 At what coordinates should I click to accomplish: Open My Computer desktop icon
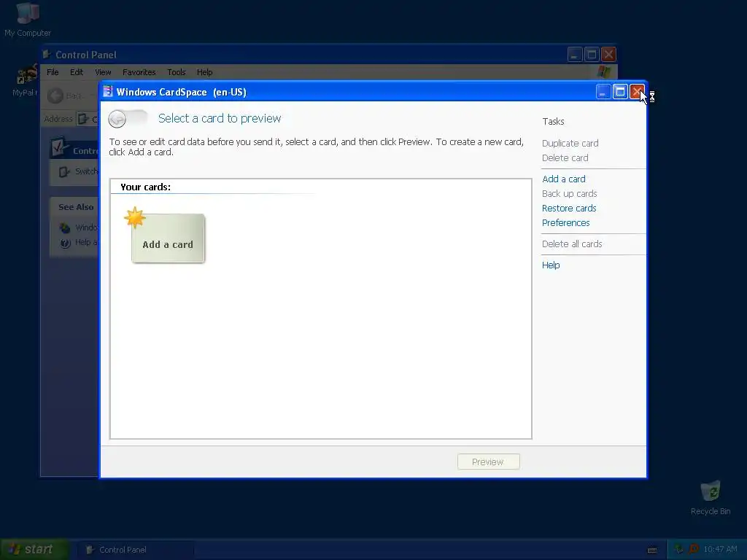click(28, 19)
